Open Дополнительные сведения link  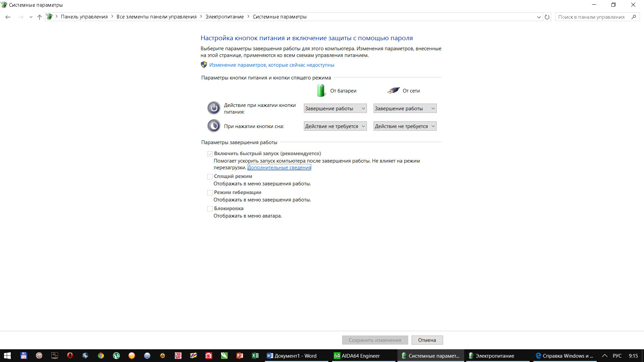click(279, 168)
